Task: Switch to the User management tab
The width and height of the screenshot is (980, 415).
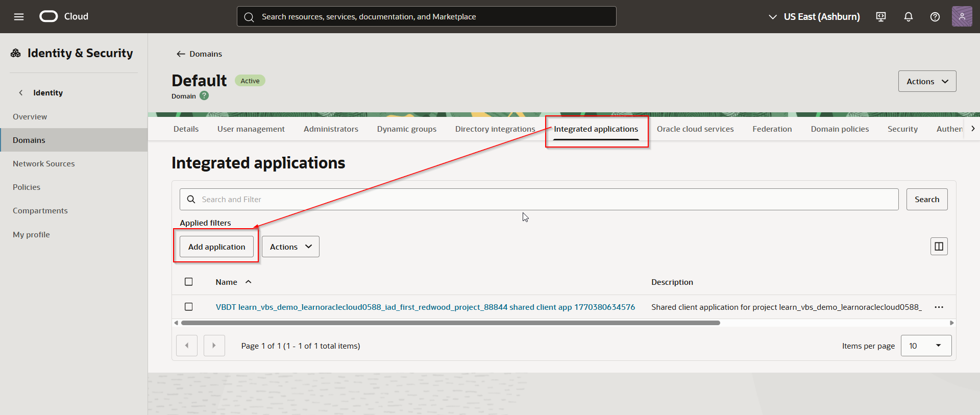Action: click(251, 129)
